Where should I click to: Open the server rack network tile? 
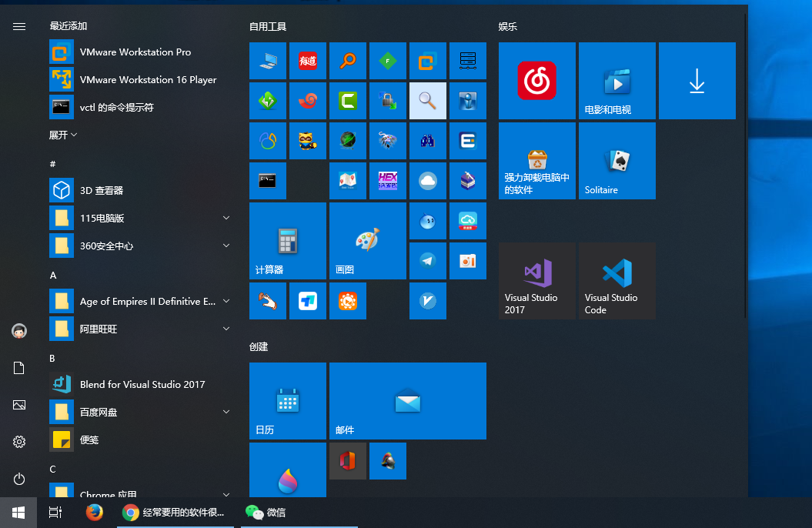pos(468,61)
